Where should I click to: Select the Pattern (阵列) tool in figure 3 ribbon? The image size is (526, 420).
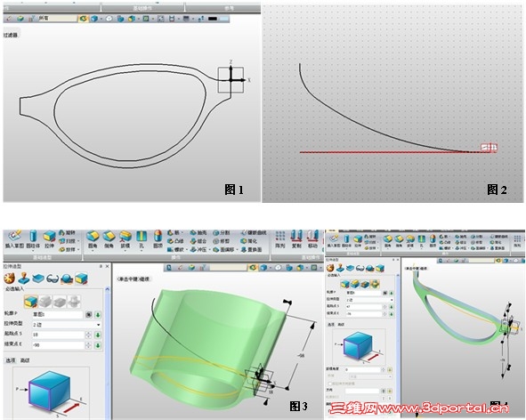[x=280, y=239]
